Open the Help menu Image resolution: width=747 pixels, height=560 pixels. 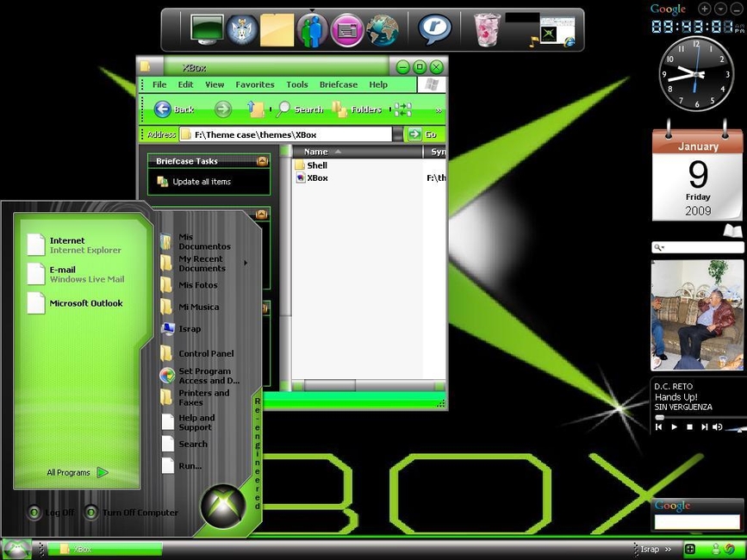point(377,84)
